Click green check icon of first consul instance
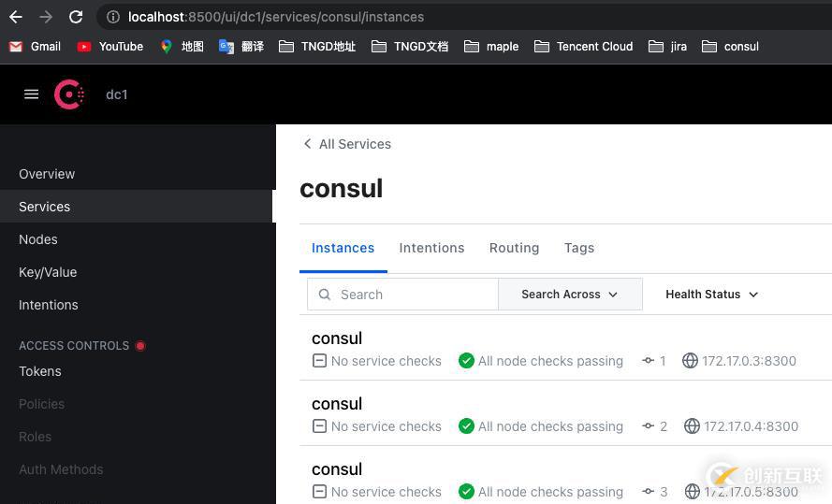The height and width of the screenshot is (504, 832). (466, 361)
